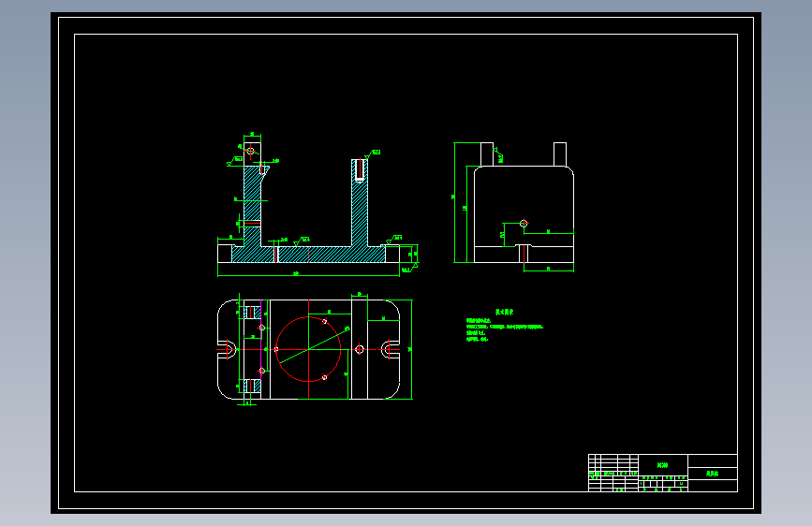Select the green diagonal line inside the red circle
This screenshot has height=526, width=812.
tap(315, 346)
